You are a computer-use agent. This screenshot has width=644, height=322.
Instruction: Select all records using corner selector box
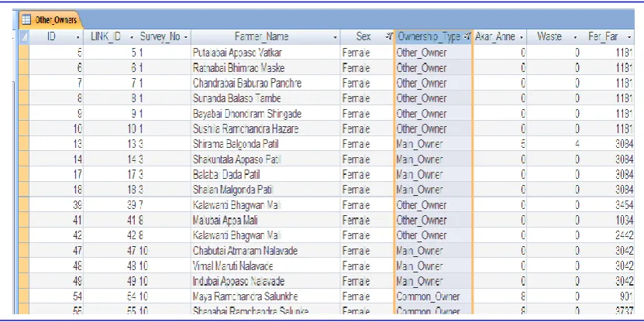(24, 37)
